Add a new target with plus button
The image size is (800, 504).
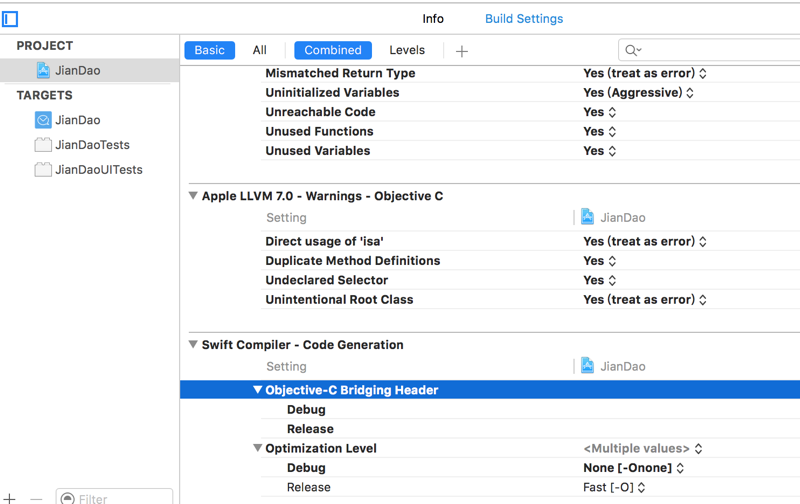[x=10, y=498]
